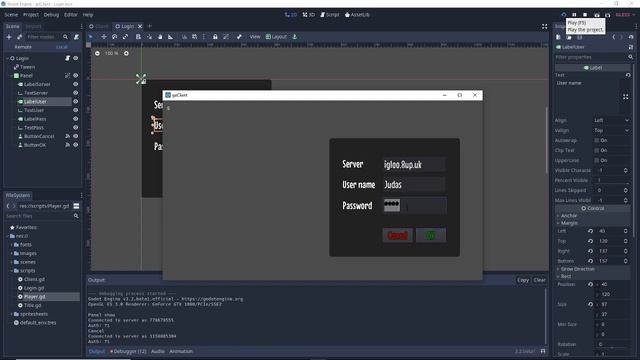Open the Debug menu
The height and width of the screenshot is (360, 640).
pyautogui.click(x=51, y=15)
